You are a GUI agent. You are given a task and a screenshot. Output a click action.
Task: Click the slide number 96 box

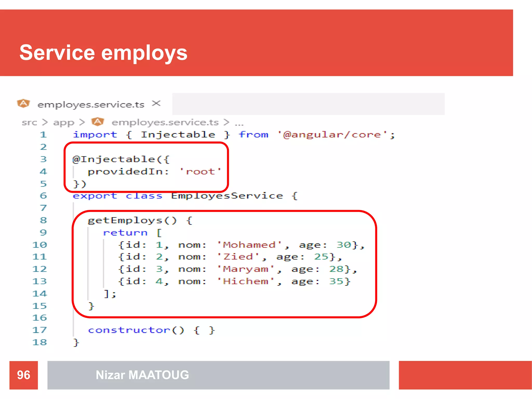point(24,375)
